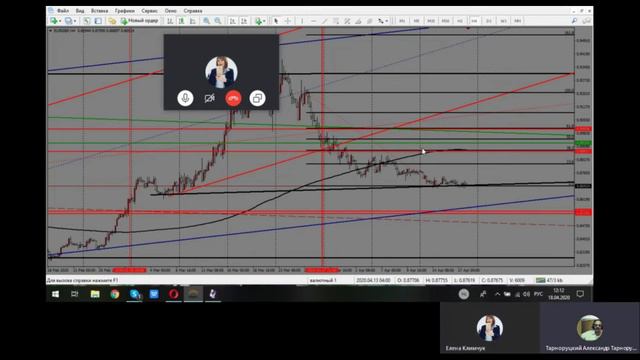The width and height of the screenshot is (640, 360).
Task: Expand the arrows tool dropdown
Action: [x=387, y=21]
